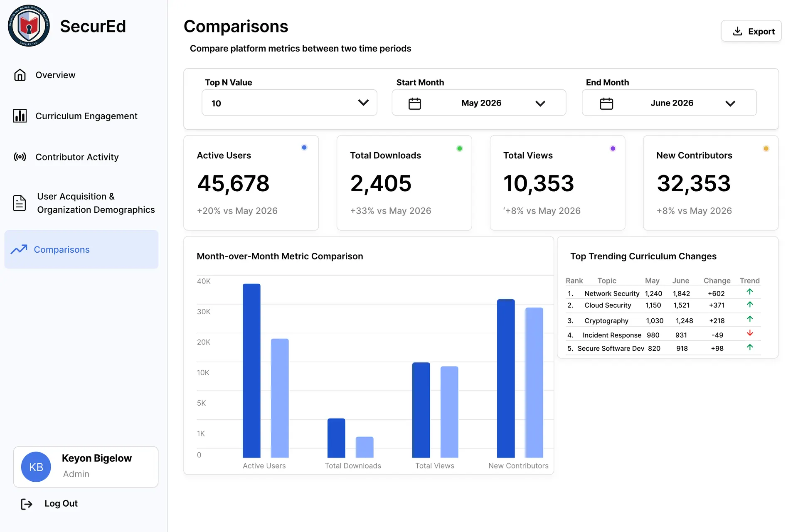Click the download icon in the Export button
Image resolution: width=798 pixels, height=532 pixels.
pos(737,31)
